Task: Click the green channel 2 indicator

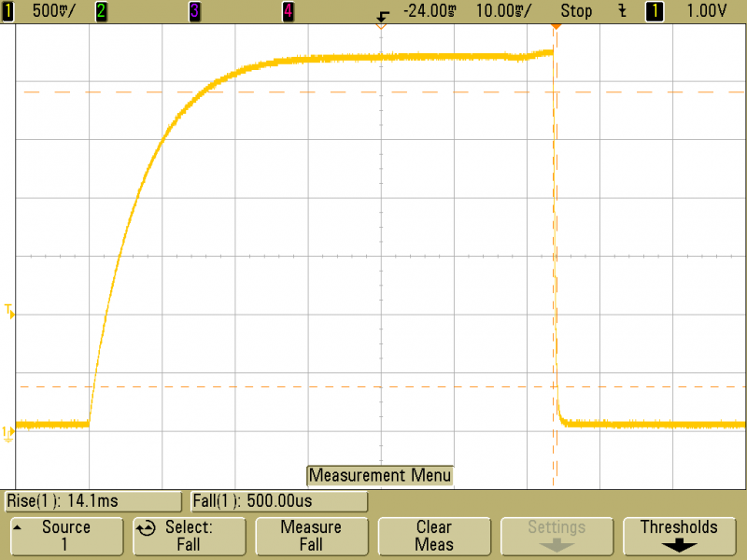Action: pos(101,11)
